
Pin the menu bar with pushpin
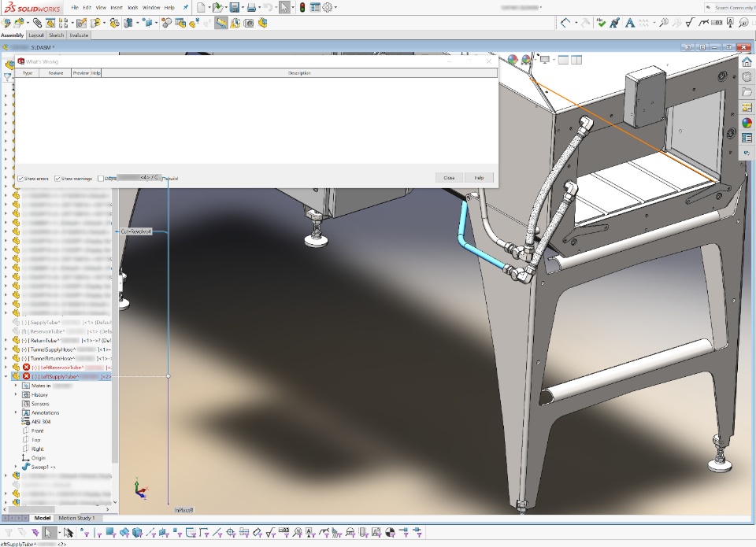pos(185,7)
